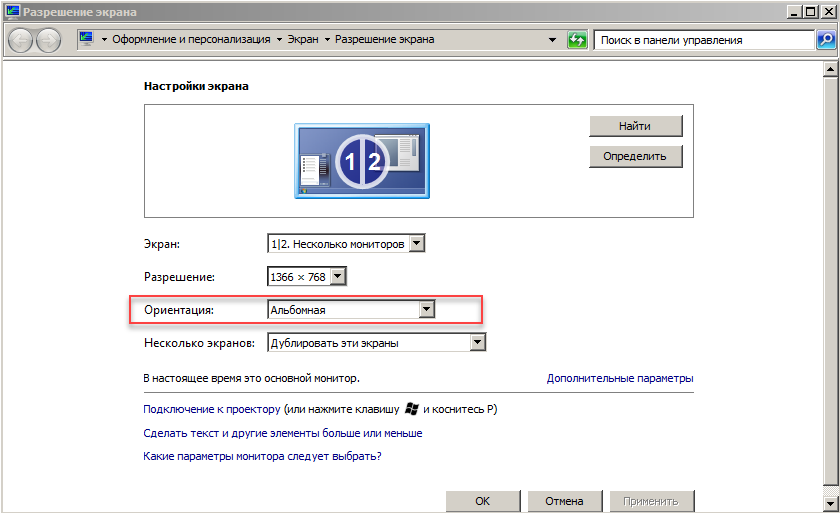Select the 1|2 monitor thumbnail
840x513 pixels.
pos(362,161)
